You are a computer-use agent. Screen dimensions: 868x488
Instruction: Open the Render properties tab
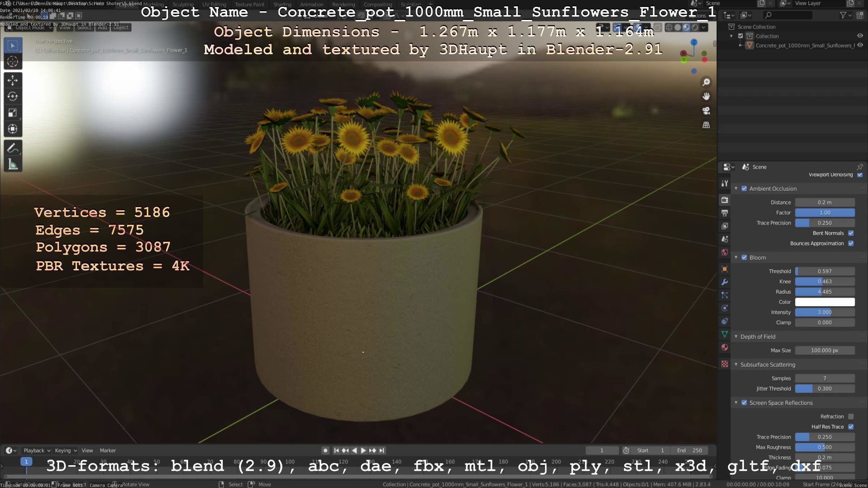point(724,200)
